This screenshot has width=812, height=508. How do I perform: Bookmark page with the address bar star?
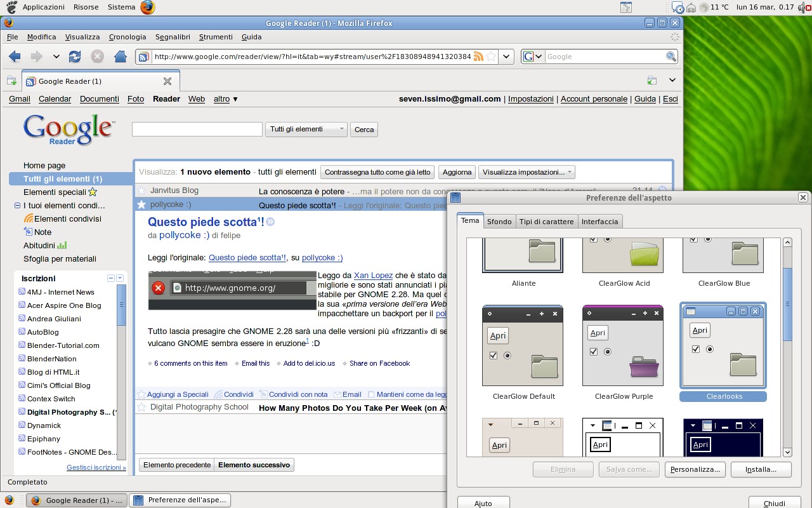(491, 57)
